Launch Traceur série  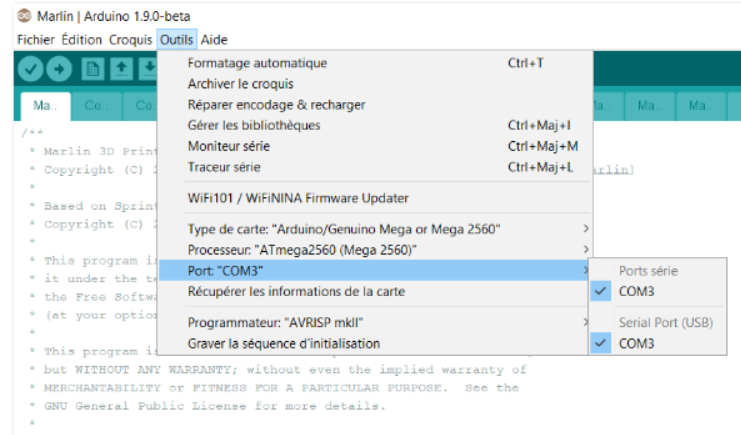[222, 167]
